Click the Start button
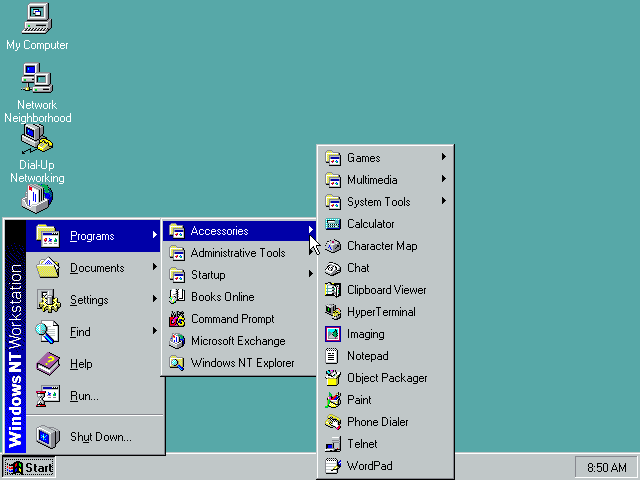The height and width of the screenshot is (480, 640). [29, 467]
